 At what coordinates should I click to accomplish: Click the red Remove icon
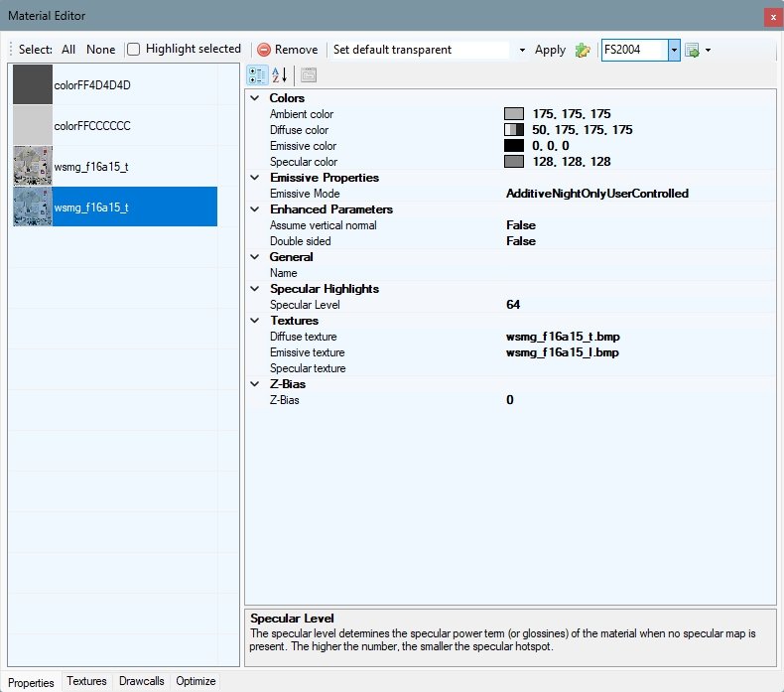[x=264, y=50]
